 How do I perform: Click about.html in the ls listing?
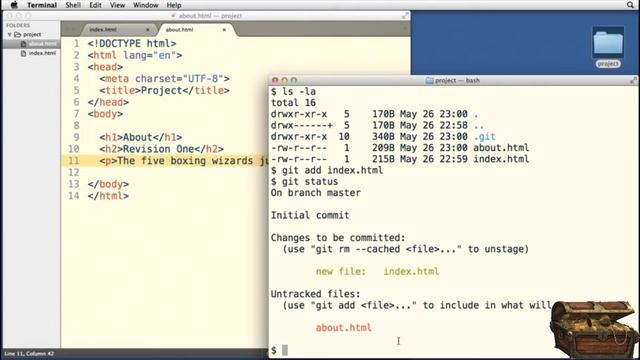pos(501,148)
